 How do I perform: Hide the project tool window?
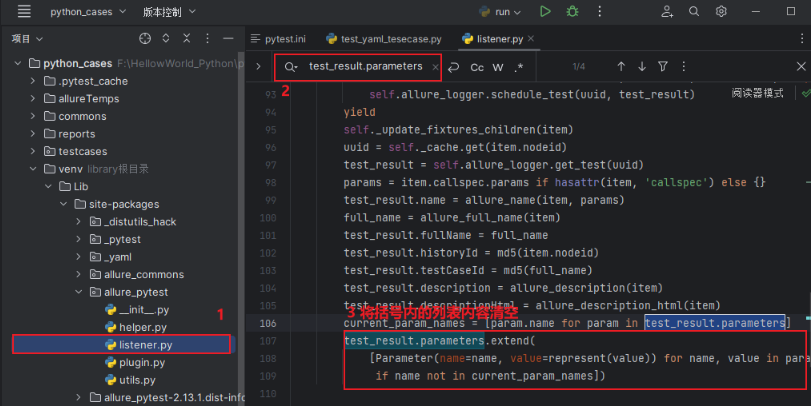[228, 38]
